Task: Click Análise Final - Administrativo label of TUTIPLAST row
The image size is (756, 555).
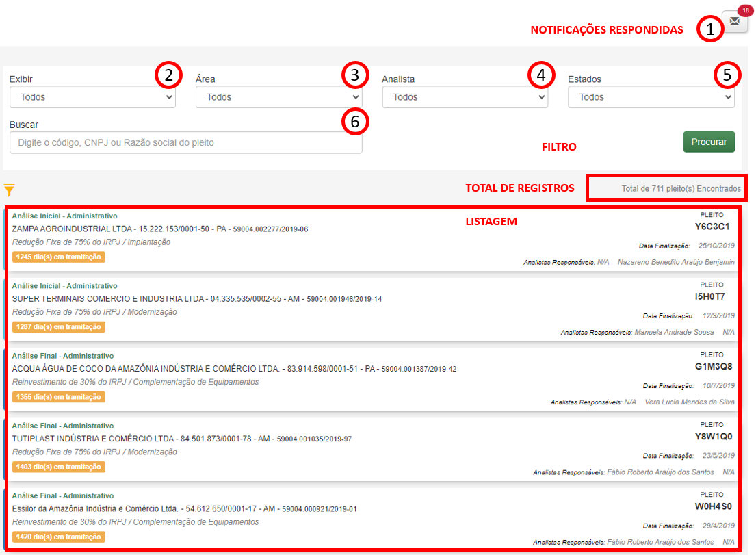Action: coord(63,426)
